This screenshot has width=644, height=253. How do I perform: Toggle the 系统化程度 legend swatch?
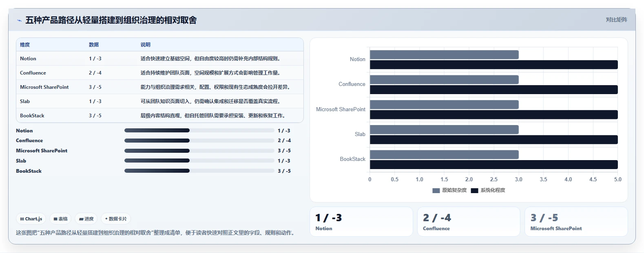click(x=474, y=190)
